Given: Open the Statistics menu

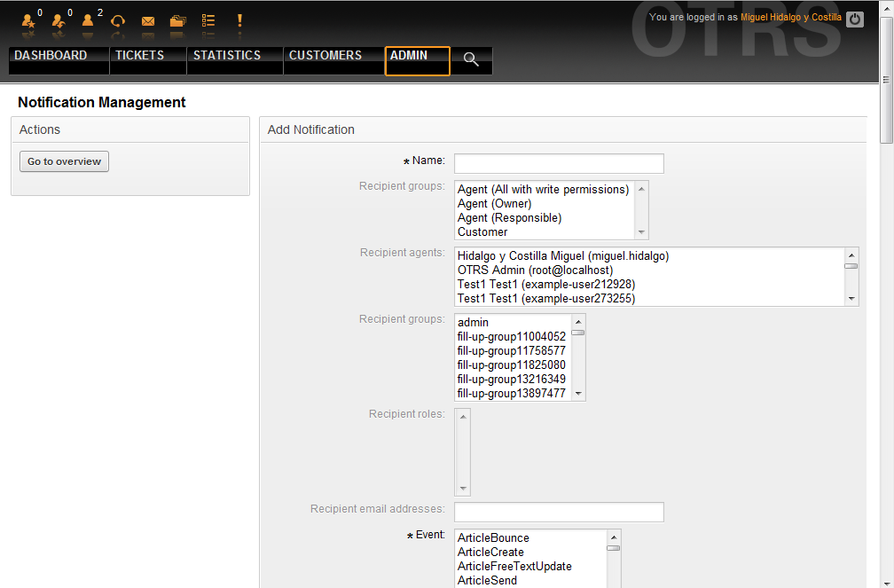Looking at the screenshot, I should (227, 56).
